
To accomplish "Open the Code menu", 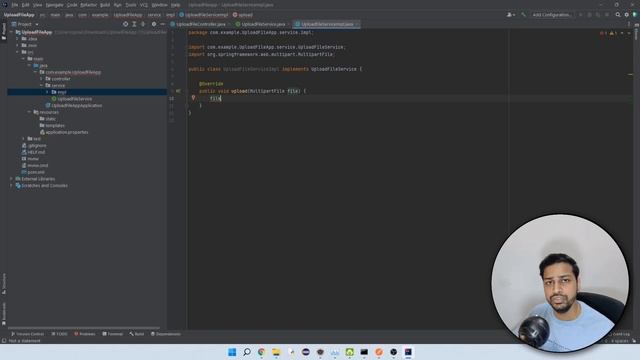I will [x=72, y=5].
